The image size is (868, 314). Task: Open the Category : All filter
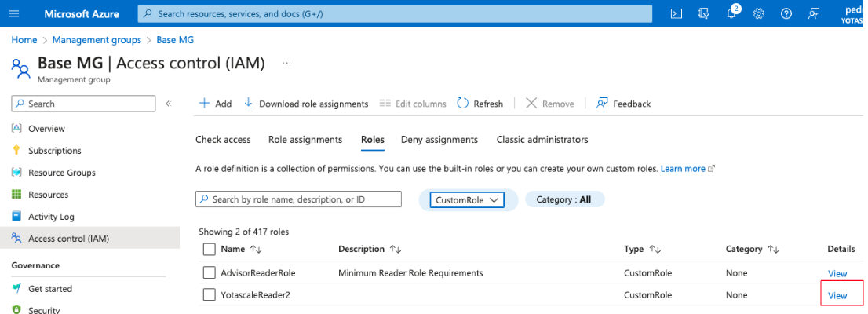(563, 199)
